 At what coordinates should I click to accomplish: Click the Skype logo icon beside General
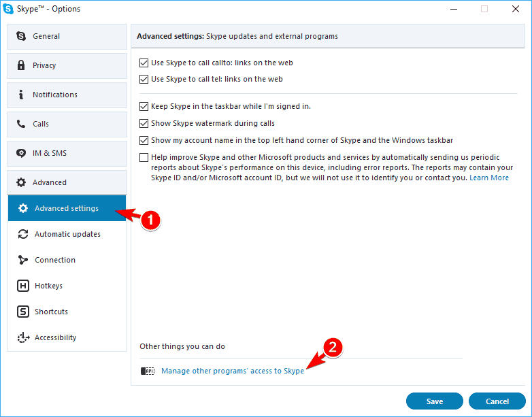coord(21,36)
